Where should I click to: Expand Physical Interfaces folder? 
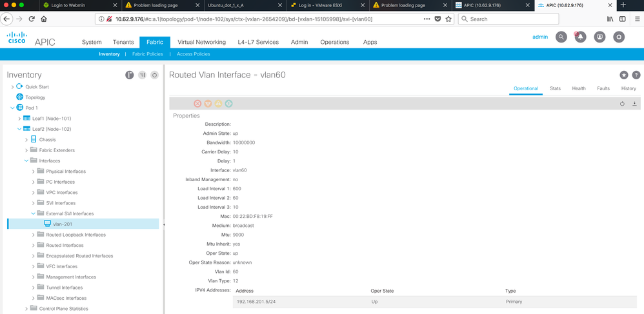[x=34, y=172]
